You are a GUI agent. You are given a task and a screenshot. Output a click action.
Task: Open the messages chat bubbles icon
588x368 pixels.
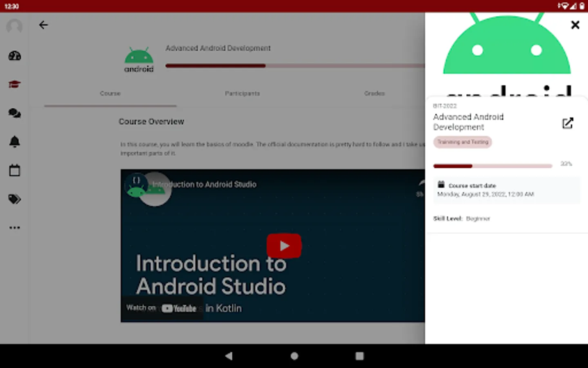tap(15, 113)
